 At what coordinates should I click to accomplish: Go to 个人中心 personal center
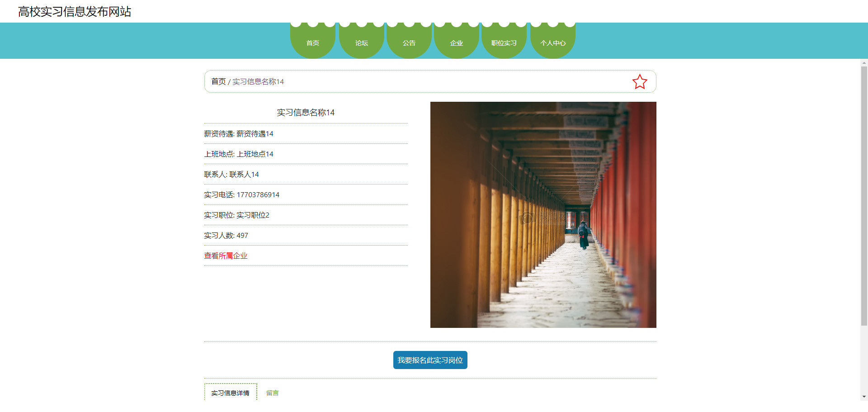pos(552,43)
